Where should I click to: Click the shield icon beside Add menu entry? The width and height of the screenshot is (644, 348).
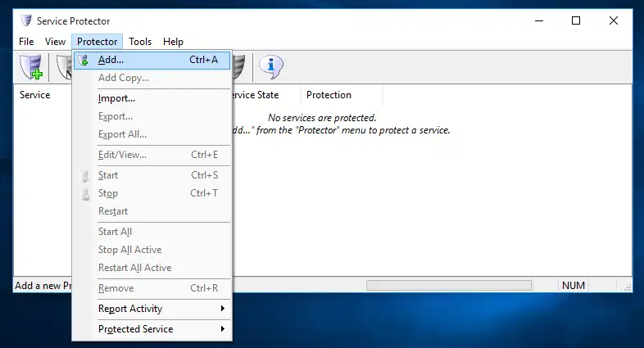(x=84, y=60)
